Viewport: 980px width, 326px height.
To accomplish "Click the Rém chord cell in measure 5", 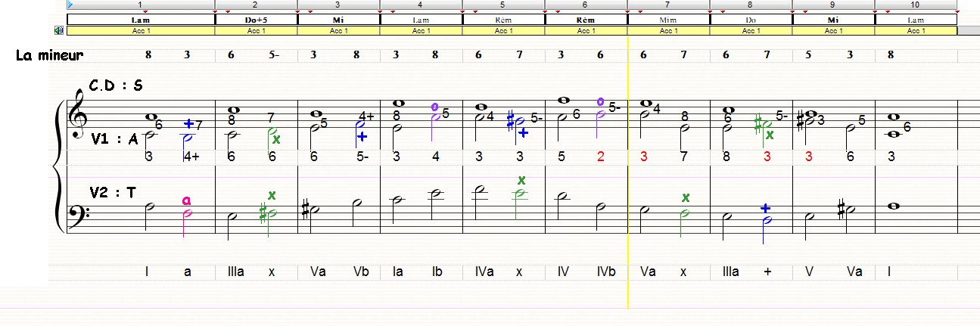I will [x=503, y=20].
